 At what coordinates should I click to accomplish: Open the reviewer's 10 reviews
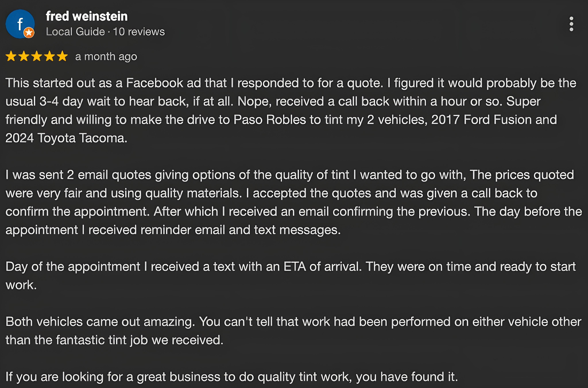click(x=139, y=32)
